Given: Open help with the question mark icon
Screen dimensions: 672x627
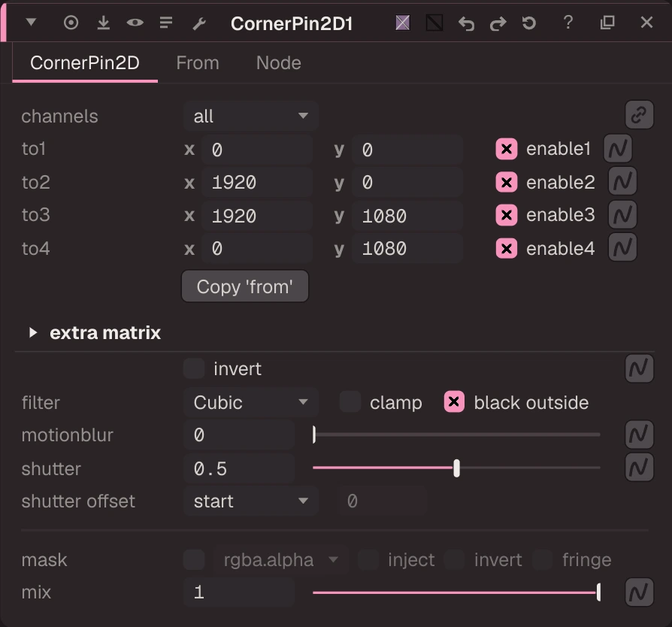Looking at the screenshot, I should 568,23.
